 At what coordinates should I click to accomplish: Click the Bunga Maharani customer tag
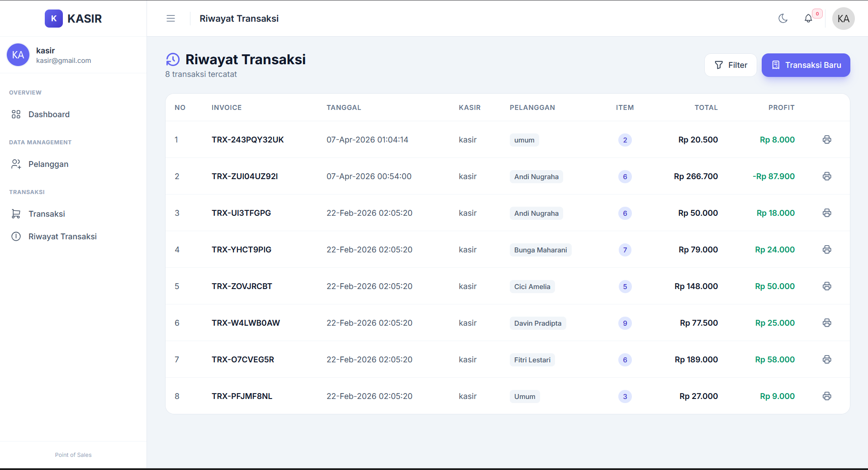click(x=541, y=250)
